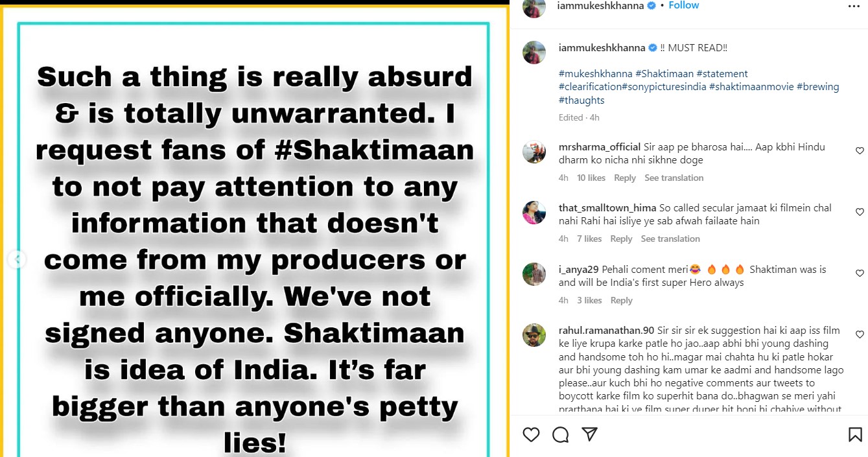Open rahul.ramanathan.90's profile avatar
The height and width of the screenshot is (457, 868).
coord(534,335)
